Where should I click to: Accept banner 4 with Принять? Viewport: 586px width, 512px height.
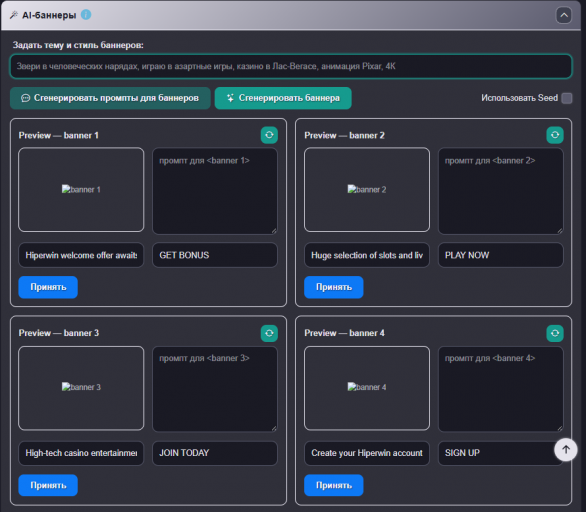[x=333, y=485]
